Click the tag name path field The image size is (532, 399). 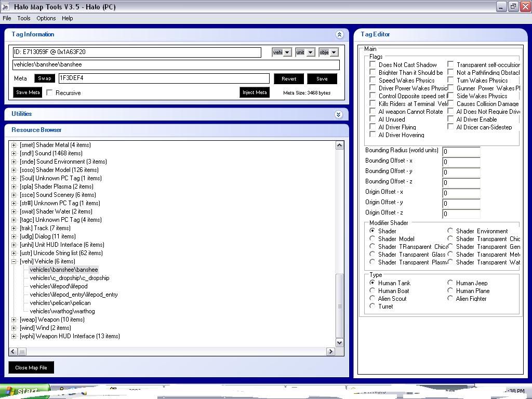coord(176,65)
